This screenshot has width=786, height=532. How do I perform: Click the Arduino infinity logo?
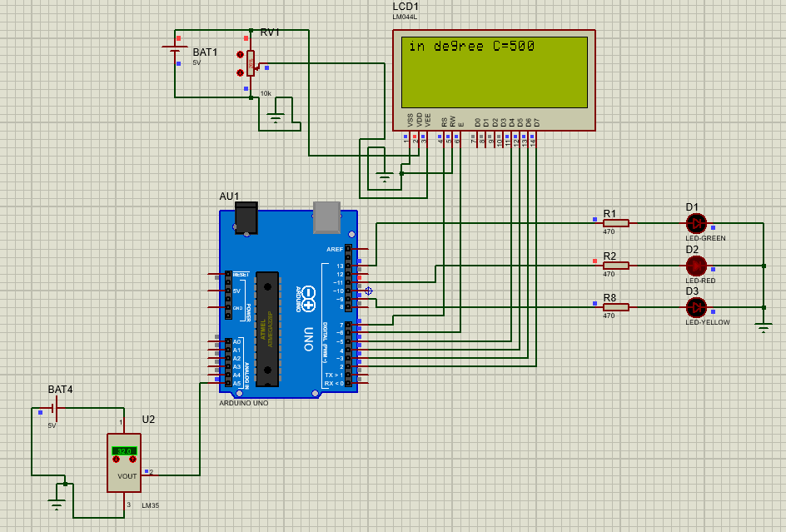click(308, 300)
